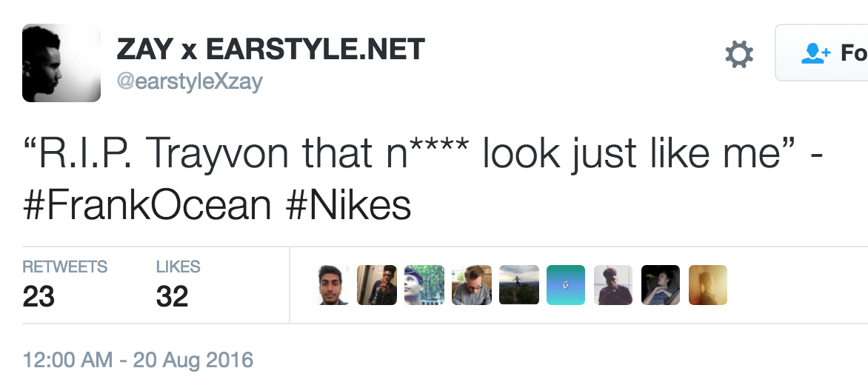Open ZAY x EARSTYLE.NET profile picture
Screen dimensions: 868x385
[x=61, y=63]
